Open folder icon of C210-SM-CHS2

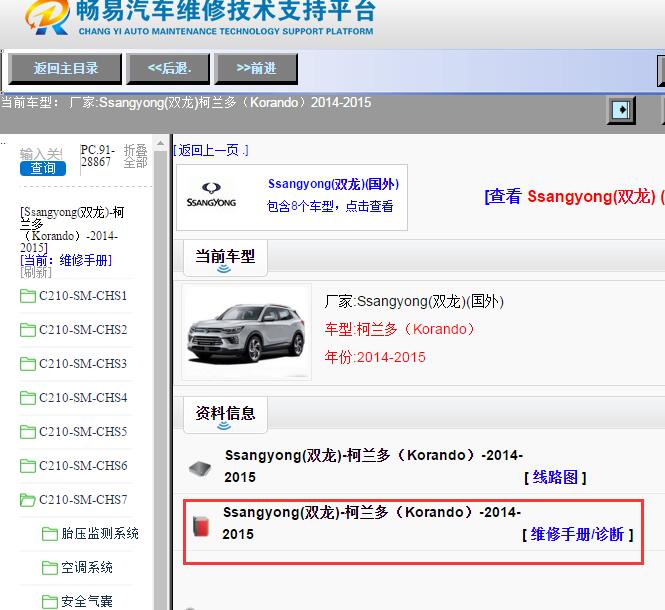click(x=28, y=330)
